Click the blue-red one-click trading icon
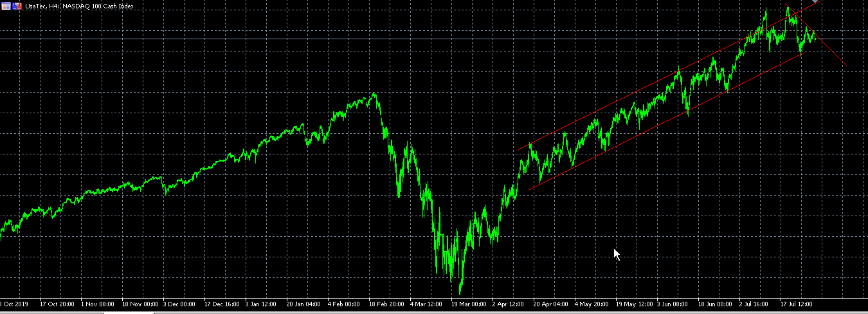 [x=17, y=6]
